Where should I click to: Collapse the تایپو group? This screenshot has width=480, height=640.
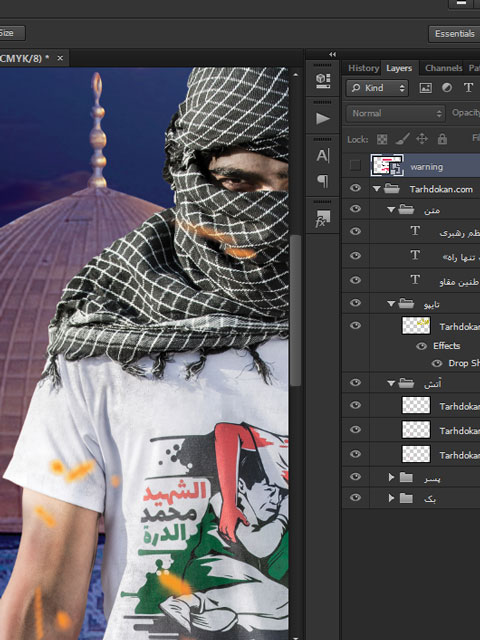coord(391,304)
